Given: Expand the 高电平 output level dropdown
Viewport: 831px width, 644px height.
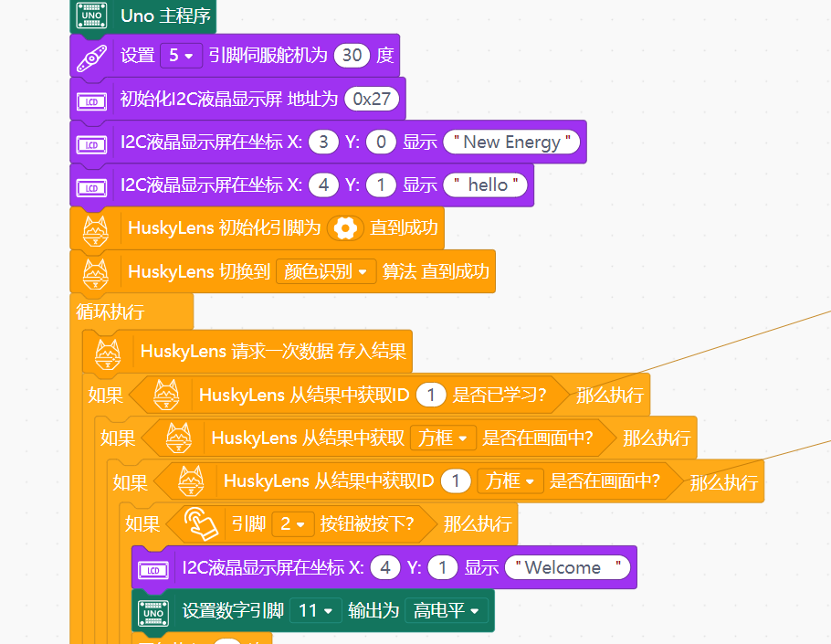Looking at the screenshot, I should [x=446, y=611].
